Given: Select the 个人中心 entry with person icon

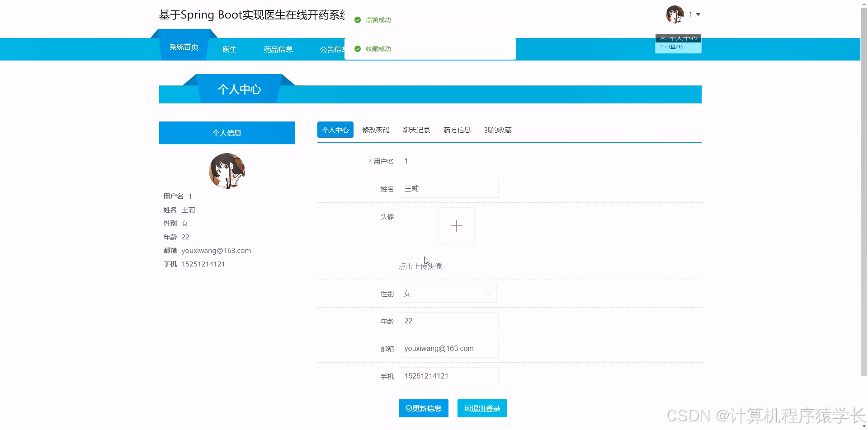Looking at the screenshot, I should pos(678,38).
